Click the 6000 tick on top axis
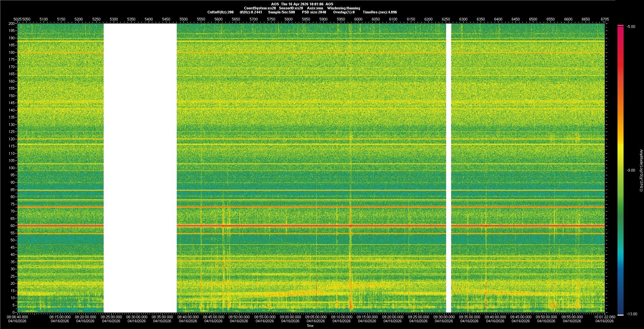The image size is (644, 329). (358, 19)
